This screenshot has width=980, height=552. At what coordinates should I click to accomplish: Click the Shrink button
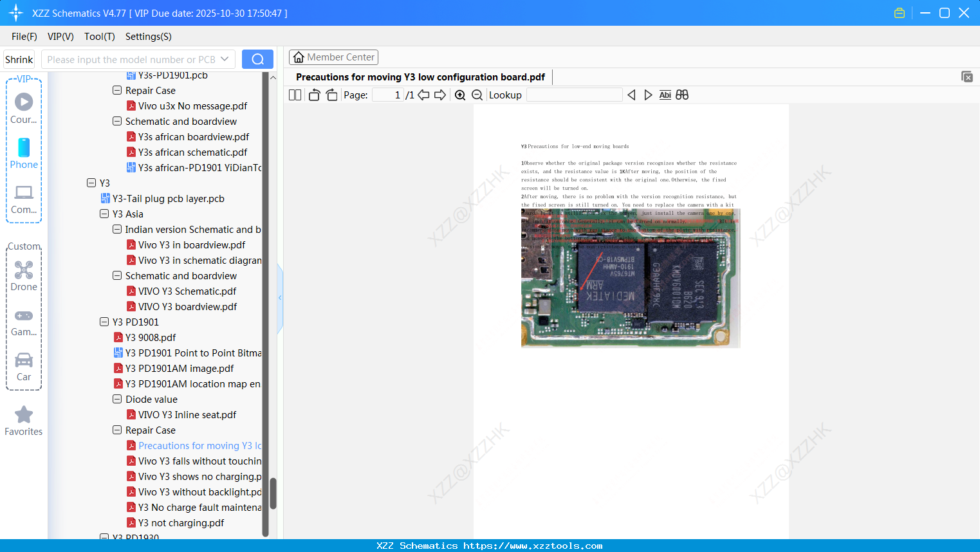pos(19,59)
